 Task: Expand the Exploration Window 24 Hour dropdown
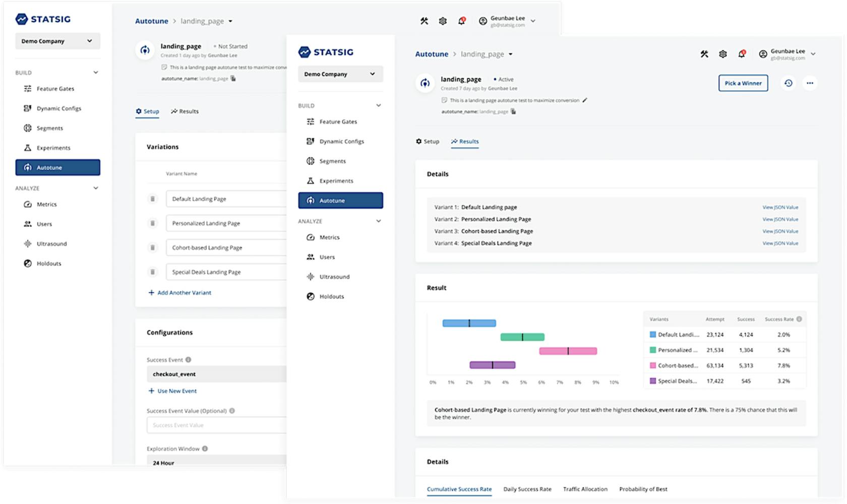point(217,462)
